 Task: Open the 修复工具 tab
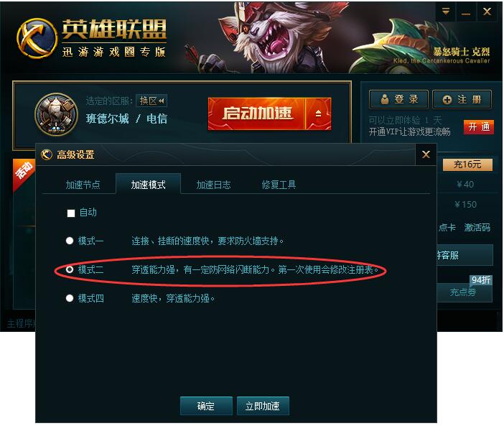click(279, 185)
